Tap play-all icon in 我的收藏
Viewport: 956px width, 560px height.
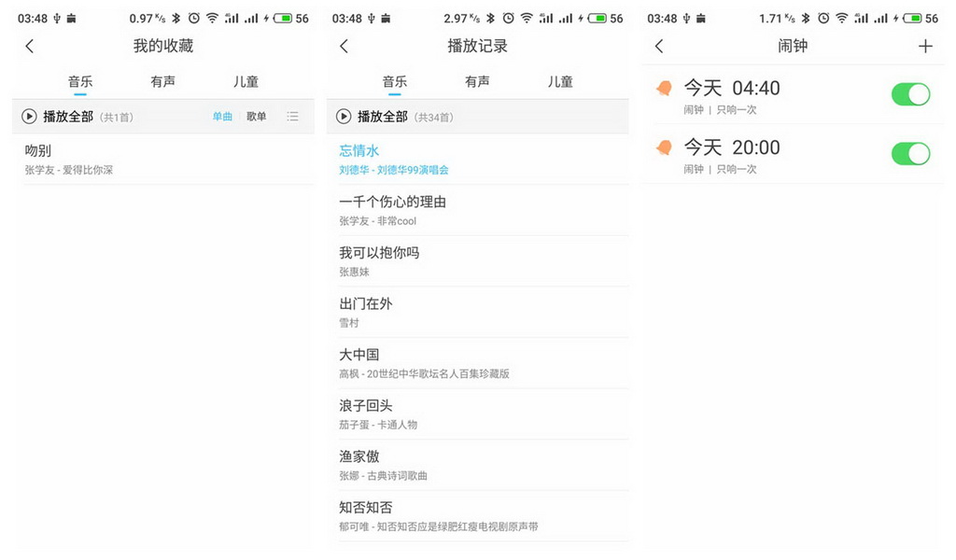coord(29,117)
